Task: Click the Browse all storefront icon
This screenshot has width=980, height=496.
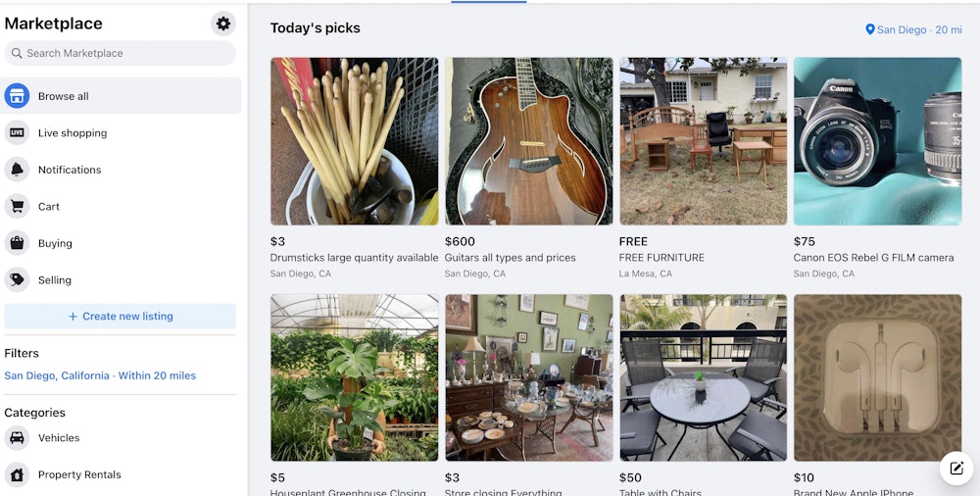Action: 17,96
